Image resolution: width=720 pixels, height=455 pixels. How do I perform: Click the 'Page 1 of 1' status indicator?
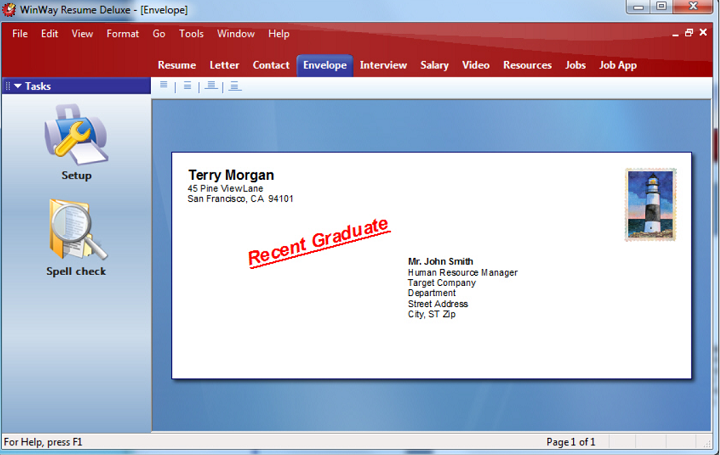coord(571,442)
